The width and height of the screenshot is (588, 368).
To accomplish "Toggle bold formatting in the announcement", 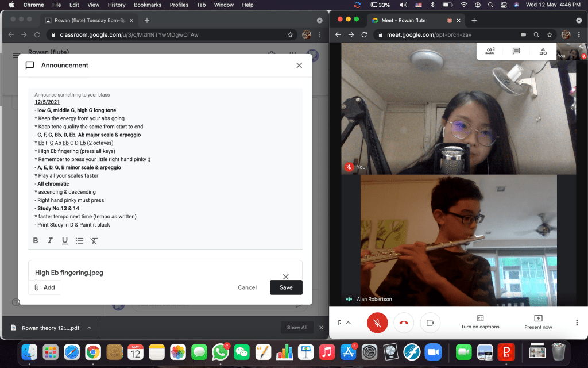I will [x=36, y=241].
